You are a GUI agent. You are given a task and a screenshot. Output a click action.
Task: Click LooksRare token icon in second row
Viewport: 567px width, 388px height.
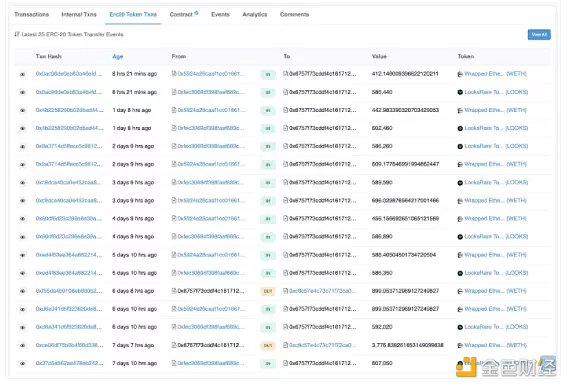tap(460, 92)
